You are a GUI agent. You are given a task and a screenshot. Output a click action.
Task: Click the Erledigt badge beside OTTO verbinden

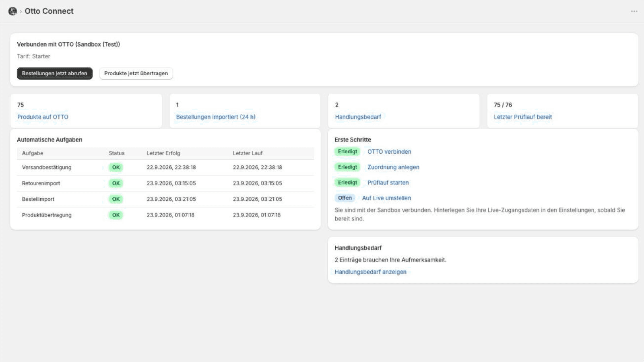pos(347,152)
